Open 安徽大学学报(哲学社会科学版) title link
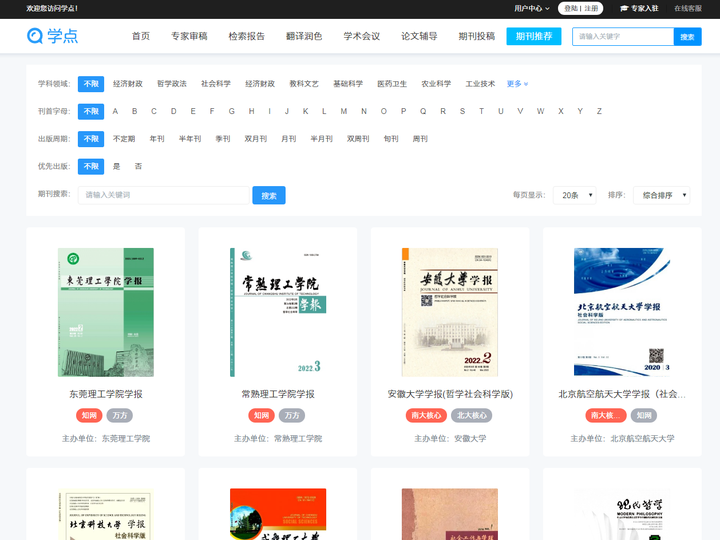 click(x=450, y=394)
